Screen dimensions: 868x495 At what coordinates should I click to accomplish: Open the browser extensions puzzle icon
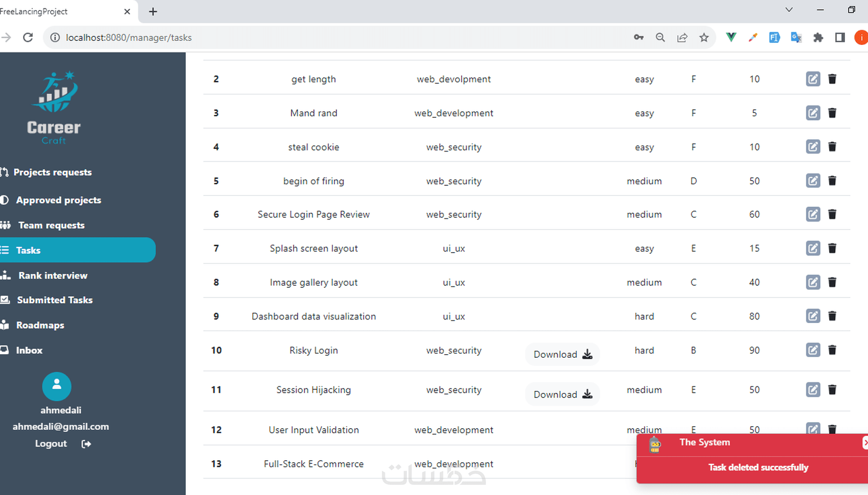[x=818, y=37]
